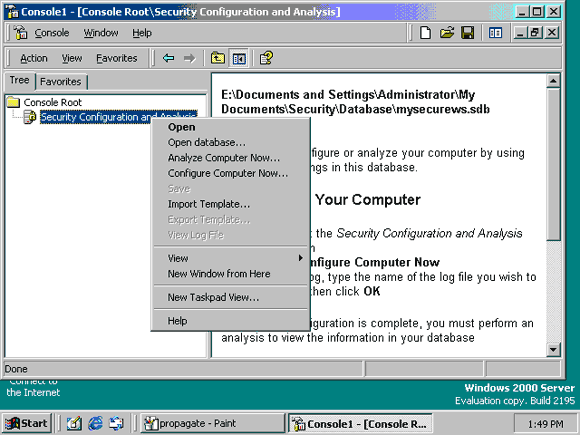Viewport: 580px width, 435px height.
Task: Expand the View submenu arrow
Action: pyautogui.click(x=300, y=258)
